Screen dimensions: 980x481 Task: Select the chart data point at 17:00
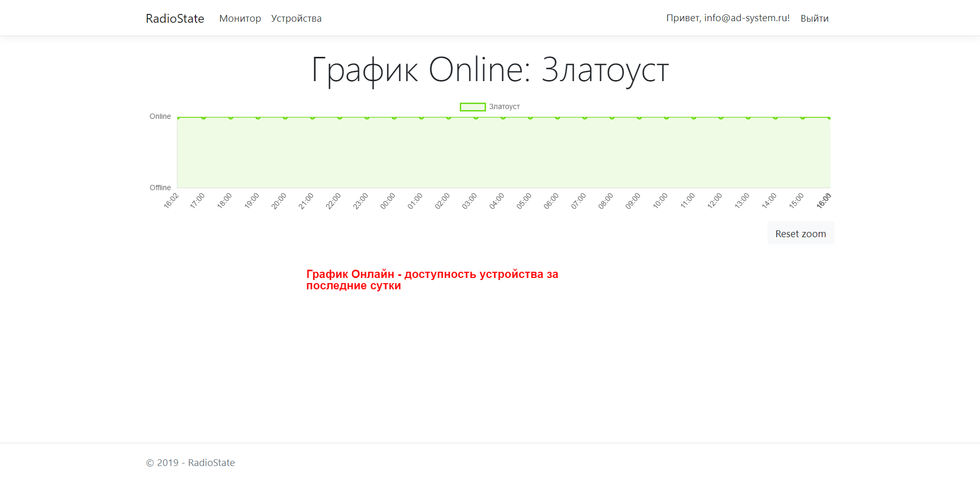point(204,117)
